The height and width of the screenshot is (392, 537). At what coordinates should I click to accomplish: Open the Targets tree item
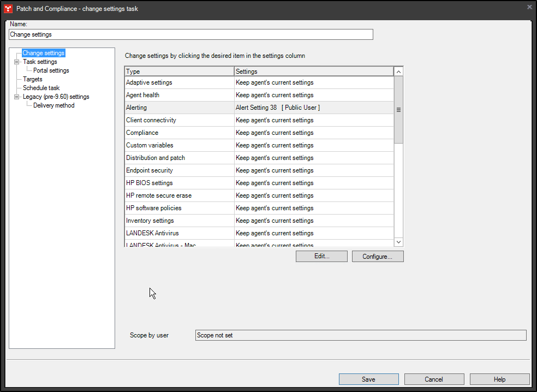(x=32, y=79)
